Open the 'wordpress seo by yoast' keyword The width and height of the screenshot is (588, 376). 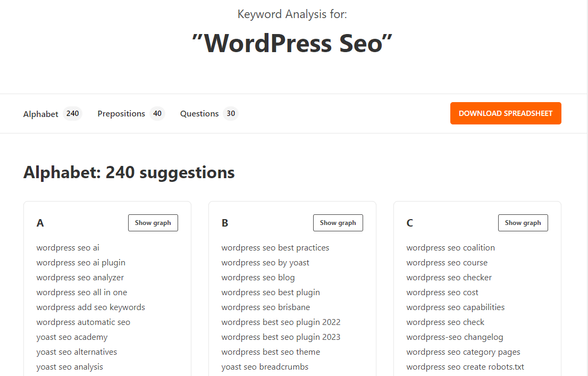265,262
